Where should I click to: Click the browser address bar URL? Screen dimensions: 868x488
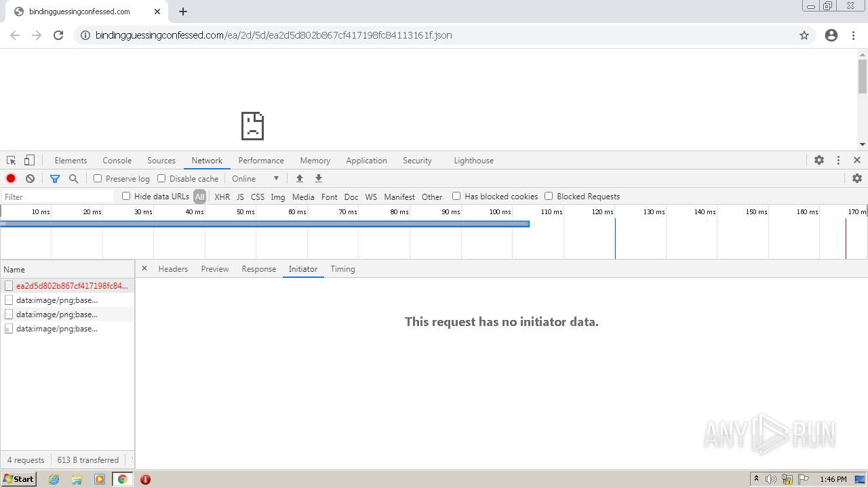(x=273, y=35)
